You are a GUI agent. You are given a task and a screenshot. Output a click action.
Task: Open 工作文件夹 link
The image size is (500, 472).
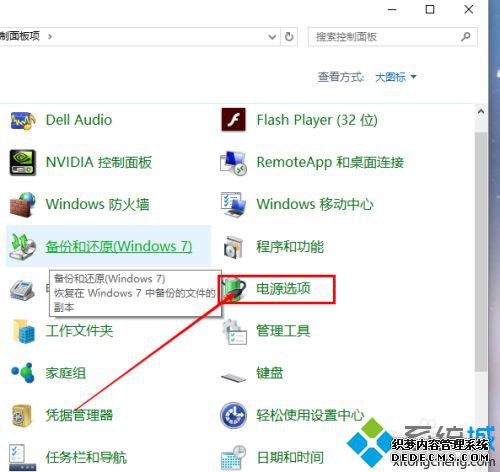pos(79,331)
